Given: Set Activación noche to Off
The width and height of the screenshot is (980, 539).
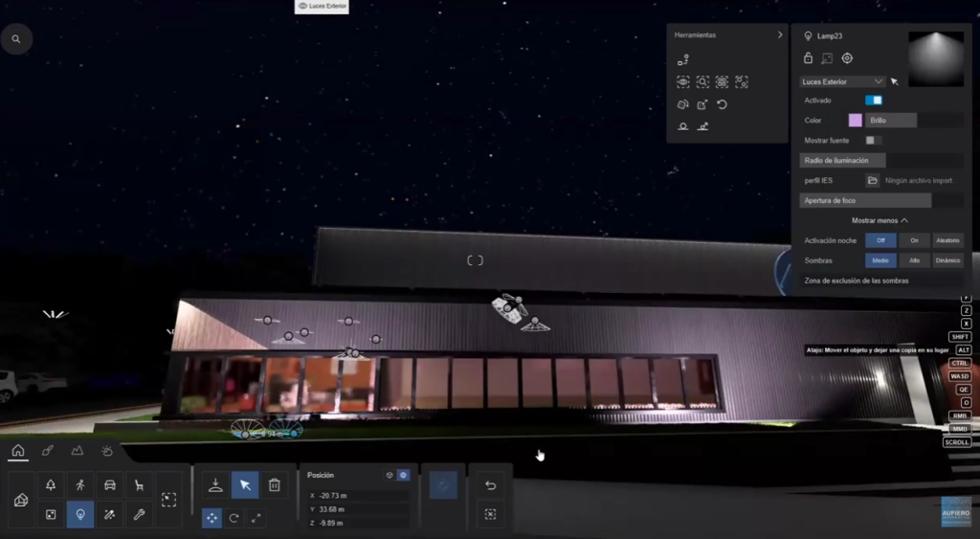Looking at the screenshot, I should 880,240.
